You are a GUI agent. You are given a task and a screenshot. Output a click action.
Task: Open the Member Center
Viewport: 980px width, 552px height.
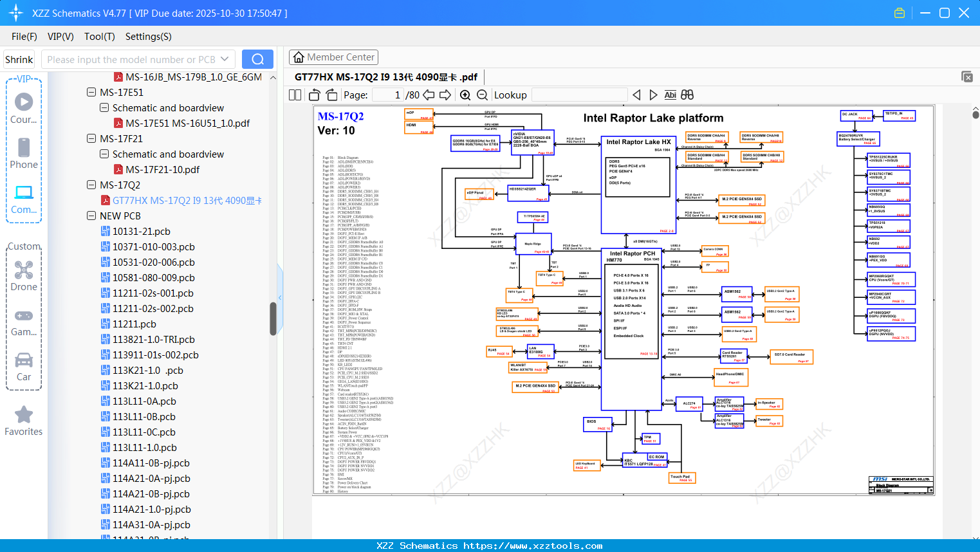click(333, 57)
